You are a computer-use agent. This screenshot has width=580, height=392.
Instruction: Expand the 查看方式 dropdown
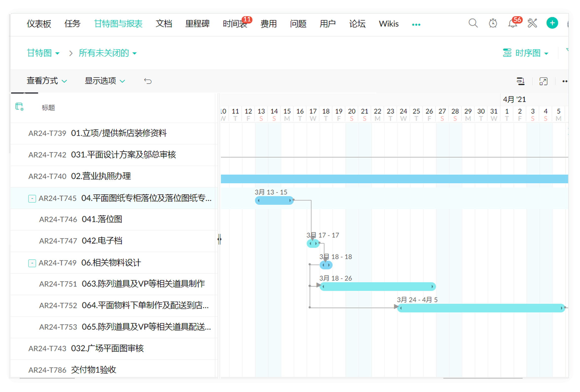(47, 81)
